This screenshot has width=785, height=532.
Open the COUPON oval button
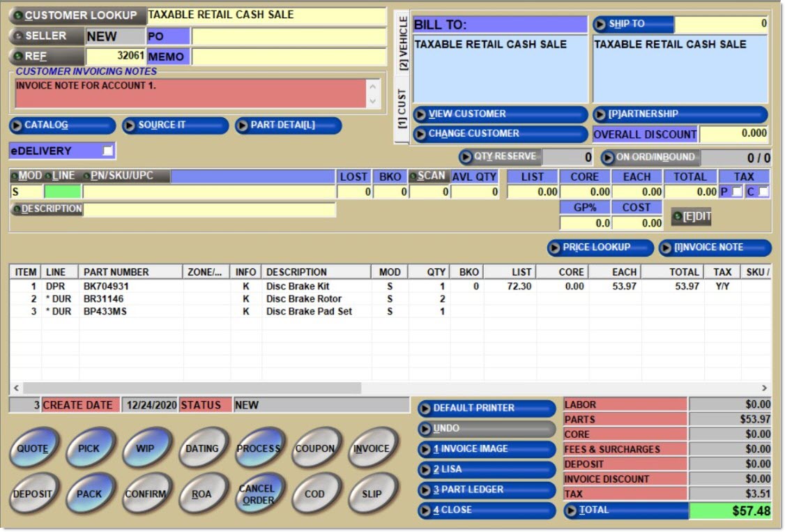(315, 448)
